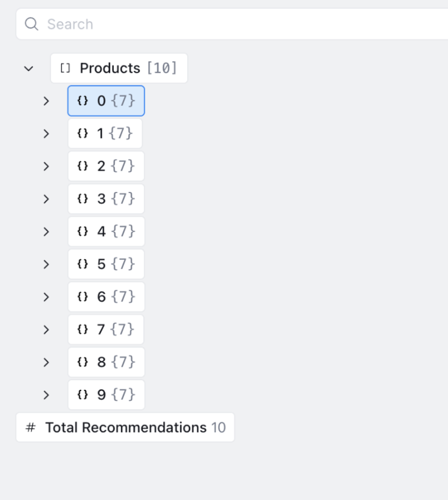448x500 pixels.
Task: Click the array brackets icon beside Products
Action: 65,68
